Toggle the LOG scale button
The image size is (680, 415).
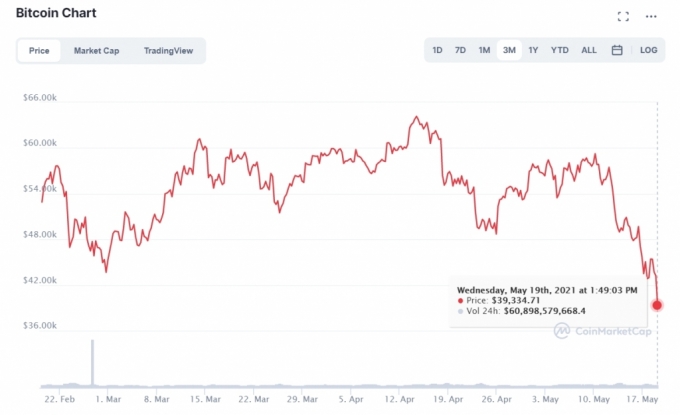pos(648,50)
